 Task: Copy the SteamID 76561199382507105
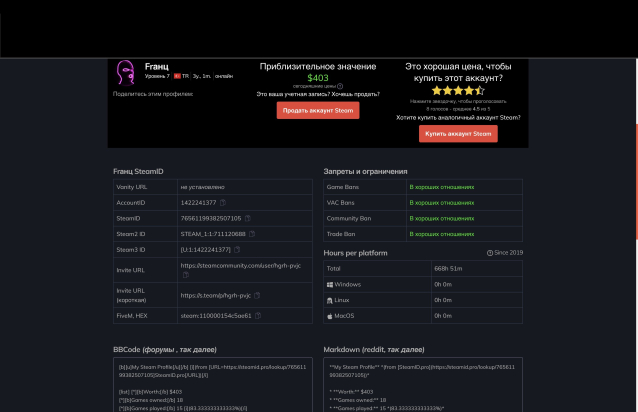[248, 217]
